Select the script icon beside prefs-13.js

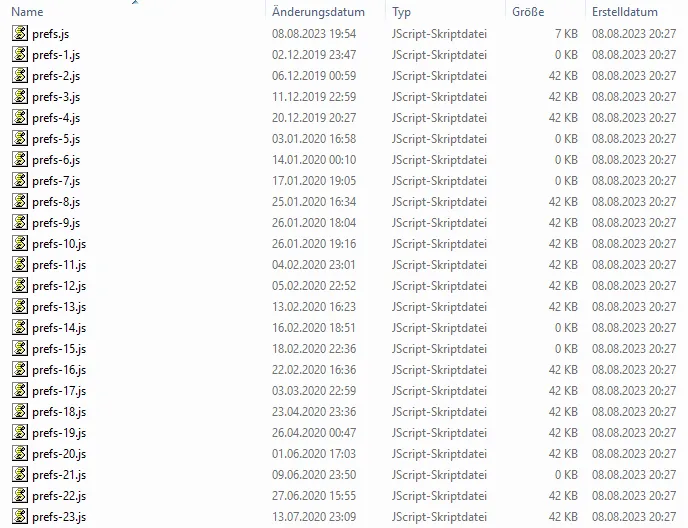20,307
